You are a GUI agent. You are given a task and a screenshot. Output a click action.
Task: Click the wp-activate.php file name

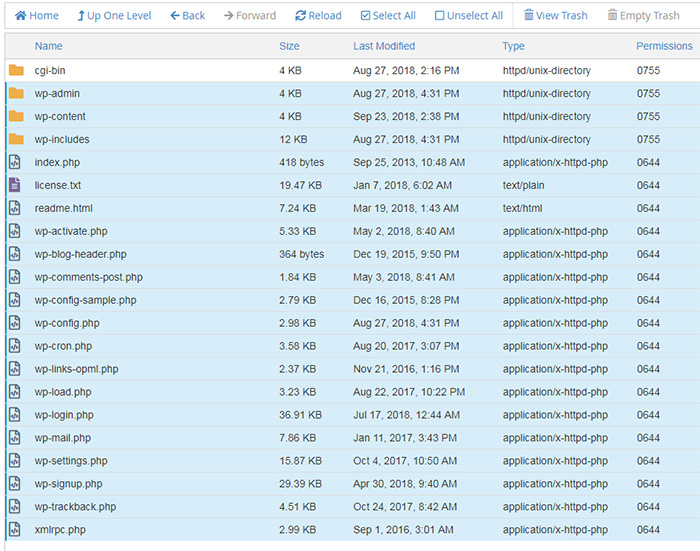71,231
